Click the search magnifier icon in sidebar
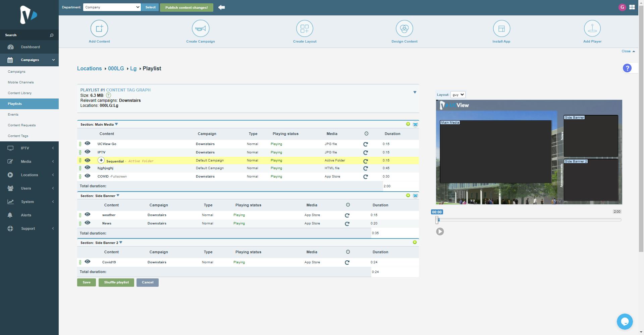 pos(52,35)
